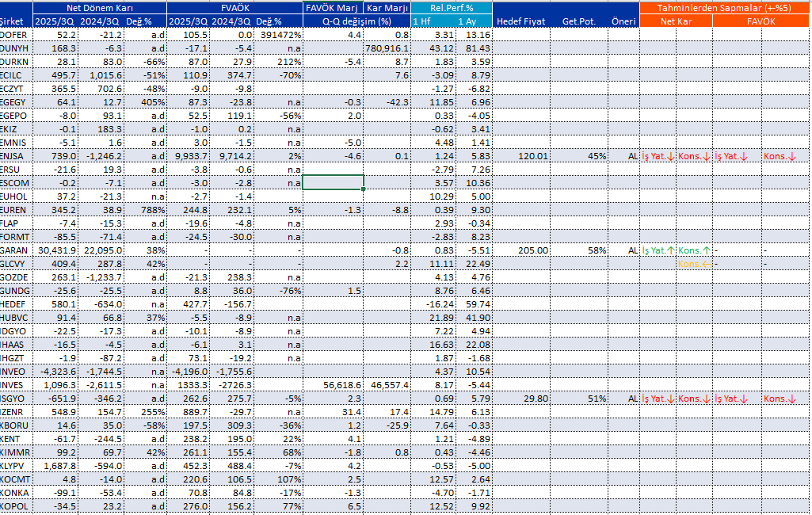812x515 pixels.
Task: Select the 'Şirket' column header cell
Action: (x=16, y=21)
